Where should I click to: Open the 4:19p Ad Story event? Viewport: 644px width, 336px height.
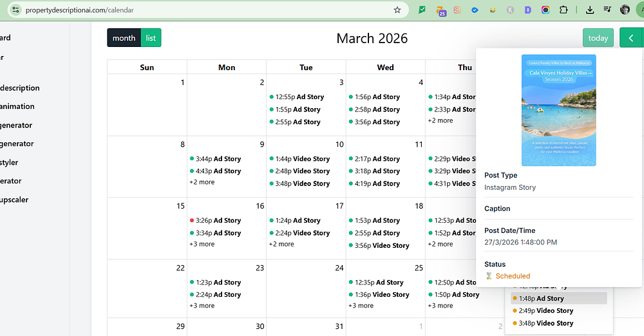point(374,183)
